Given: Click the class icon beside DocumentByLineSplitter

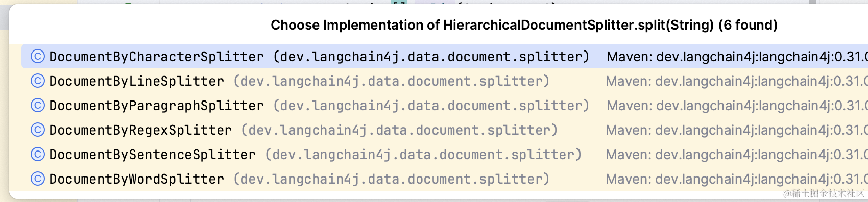Looking at the screenshot, I should [38, 81].
